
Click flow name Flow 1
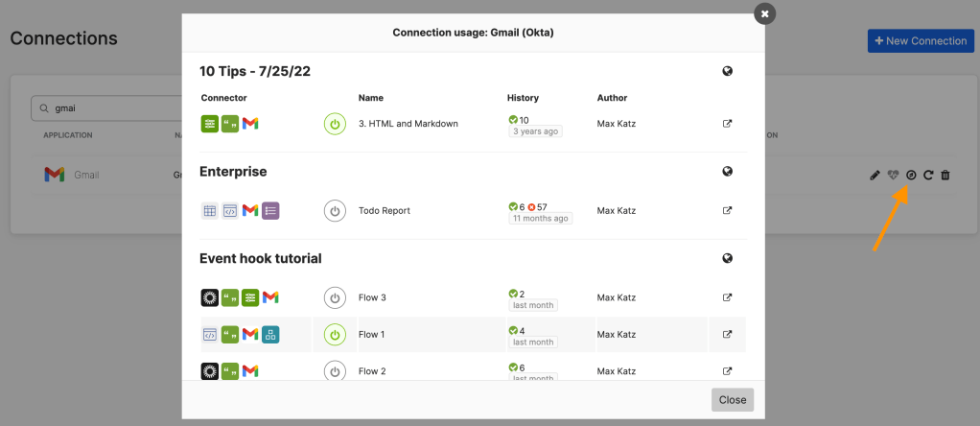(372, 335)
